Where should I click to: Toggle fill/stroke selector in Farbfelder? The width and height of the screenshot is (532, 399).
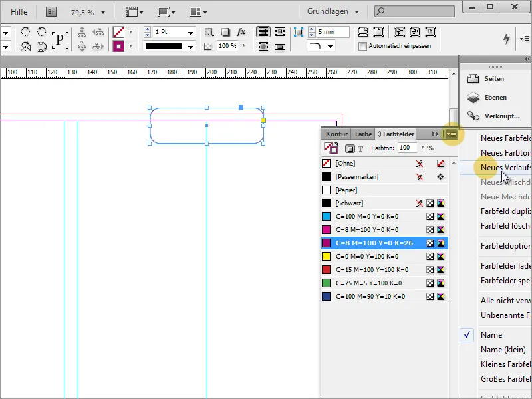tap(331, 148)
